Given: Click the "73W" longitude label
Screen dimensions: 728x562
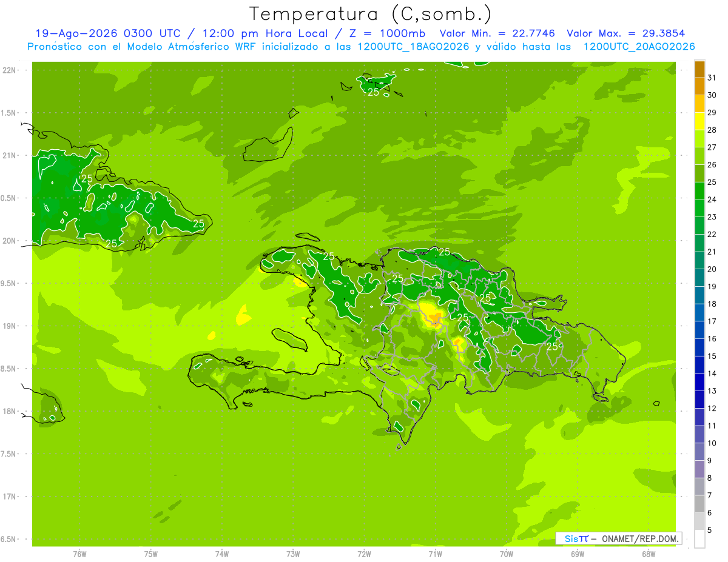Looking at the screenshot, I should pyautogui.click(x=293, y=554).
